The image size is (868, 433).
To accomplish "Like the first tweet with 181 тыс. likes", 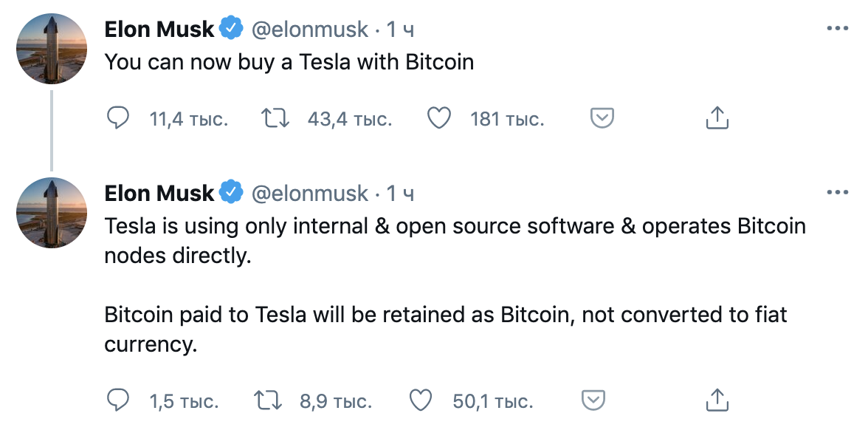I will tap(439, 118).
